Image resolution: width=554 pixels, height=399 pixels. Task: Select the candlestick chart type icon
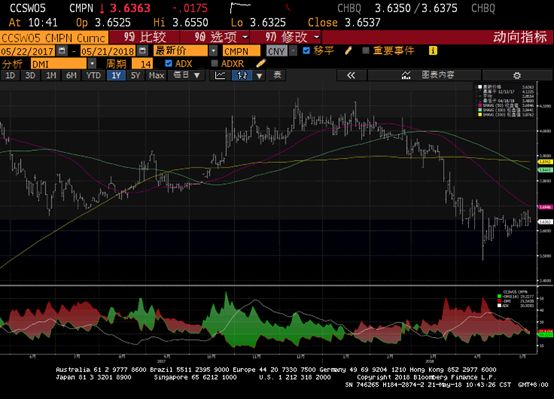(242, 75)
